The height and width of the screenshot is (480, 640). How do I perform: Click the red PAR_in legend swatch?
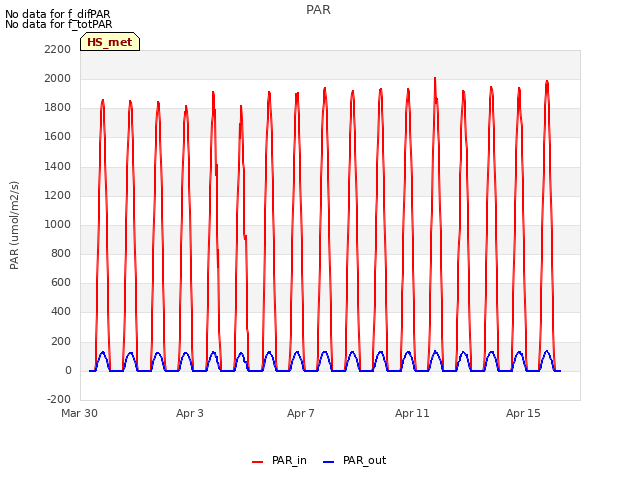258,462
